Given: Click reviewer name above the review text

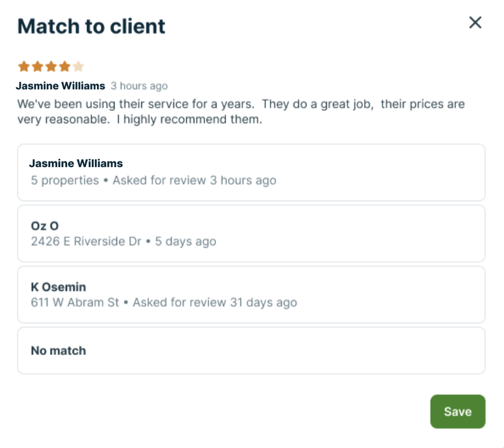Looking at the screenshot, I should point(61,85).
